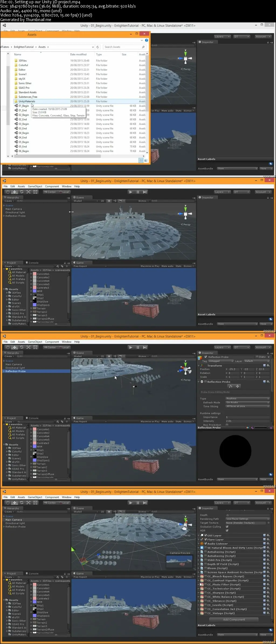Viewport: 276px width, 644px height.
Task: Adjust the Reflection Probe preview mip slider
Action: tap(261, 428)
